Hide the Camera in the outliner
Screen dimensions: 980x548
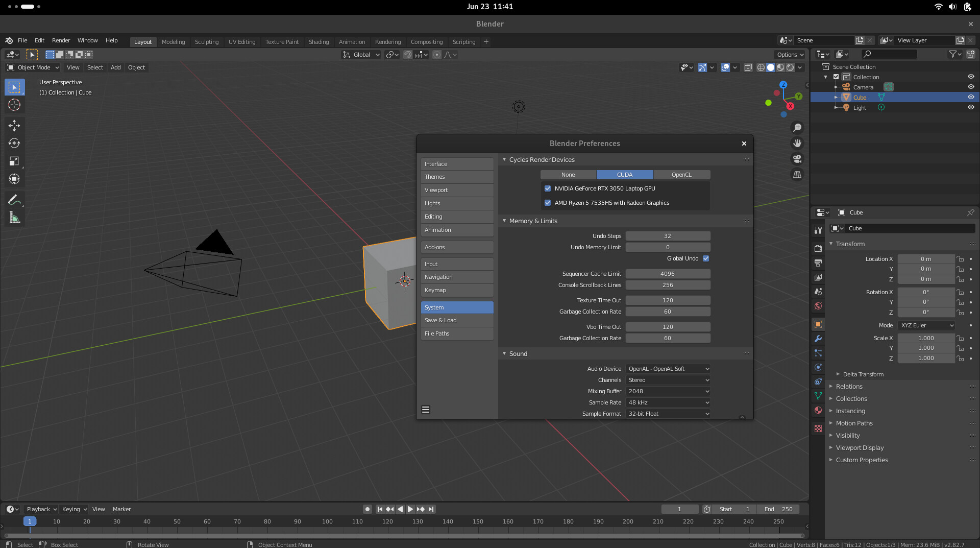(971, 87)
